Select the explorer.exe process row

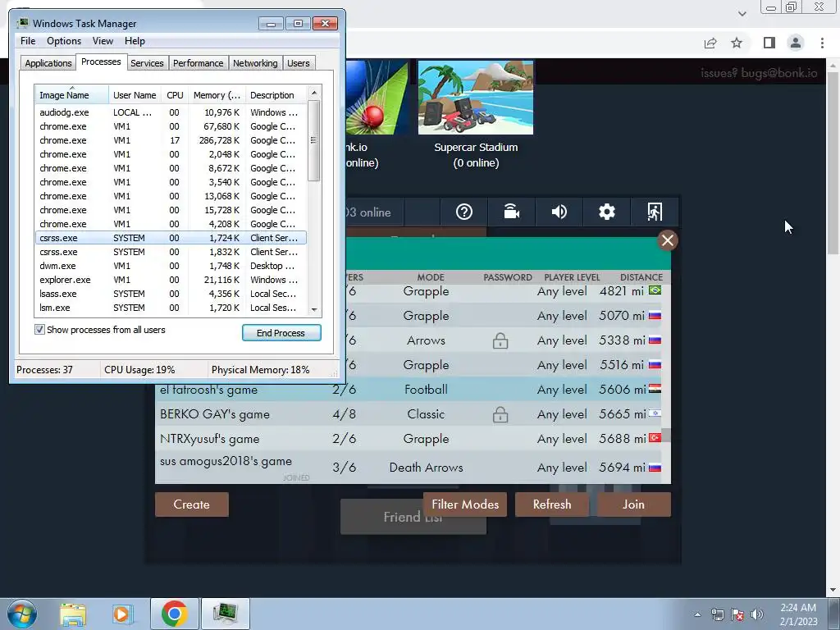[x=171, y=280]
